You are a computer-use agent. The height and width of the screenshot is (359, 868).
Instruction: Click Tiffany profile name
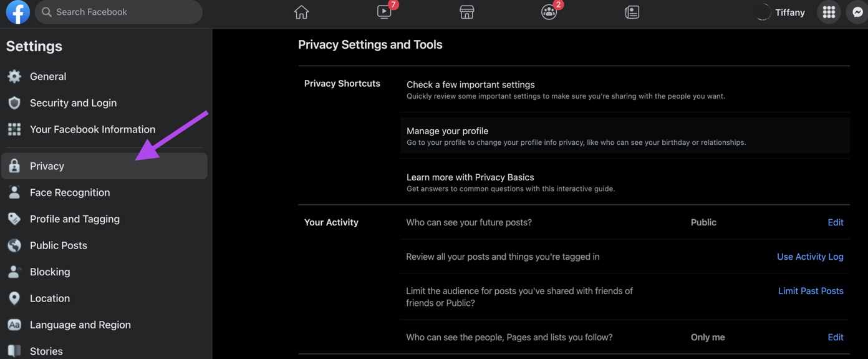pos(790,12)
